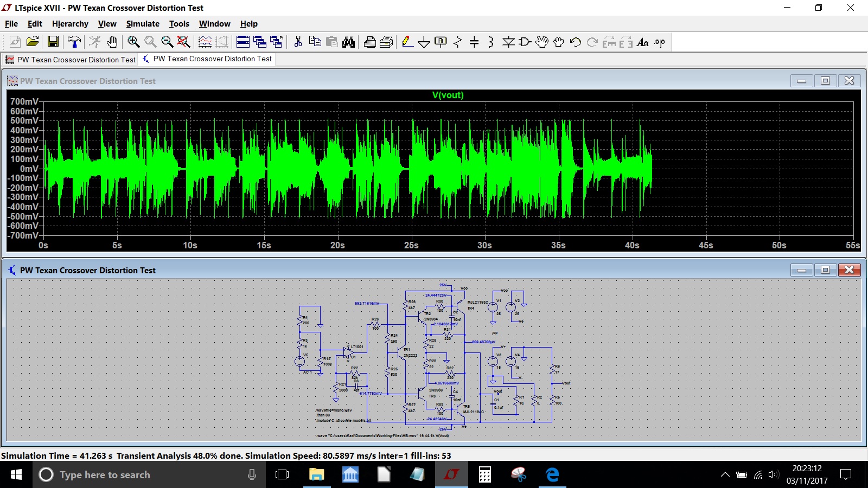Open the volume control in system tray
The image size is (868, 488).
774,474
